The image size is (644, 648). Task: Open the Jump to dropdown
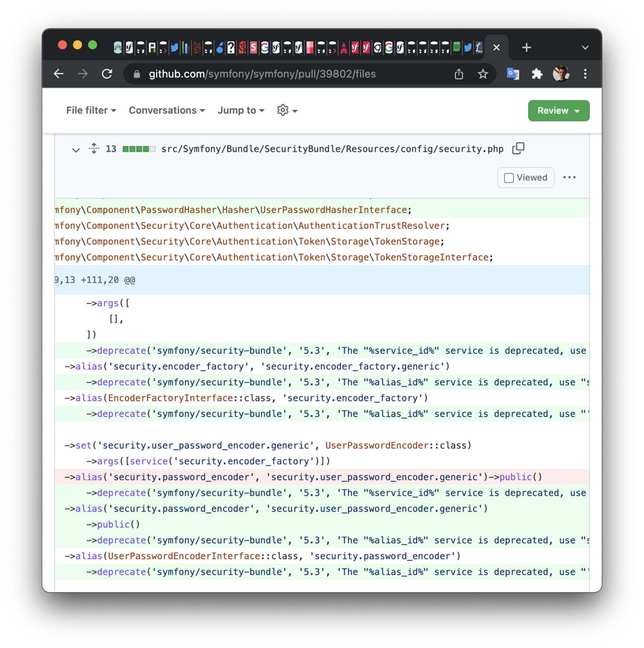[241, 110]
